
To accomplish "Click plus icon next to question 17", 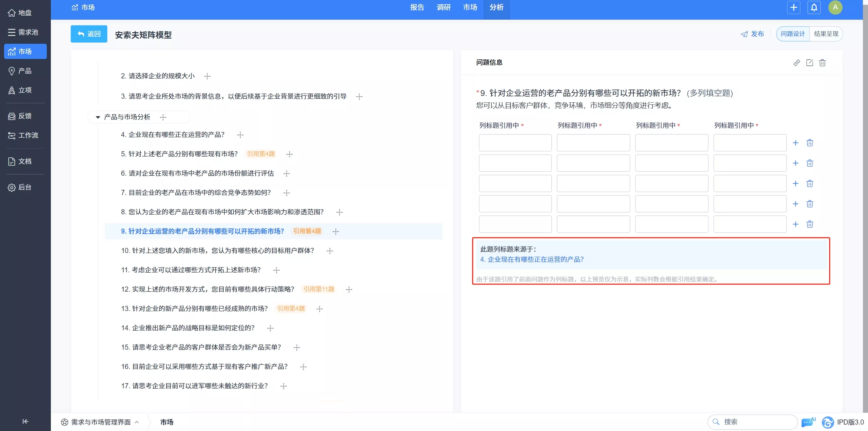I will (x=284, y=386).
